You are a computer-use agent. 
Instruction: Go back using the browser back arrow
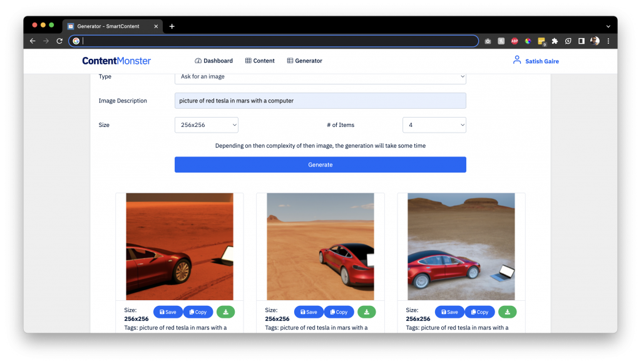pos(33,41)
